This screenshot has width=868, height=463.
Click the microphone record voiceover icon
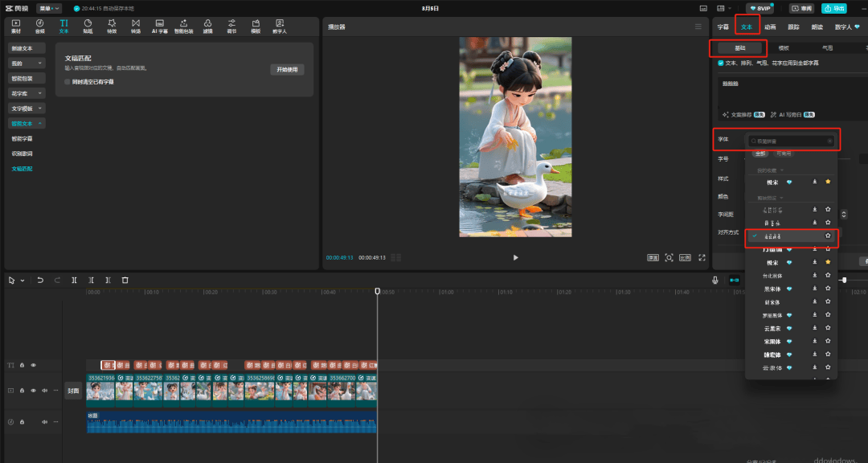pyautogui.click(x=714, y=280)
